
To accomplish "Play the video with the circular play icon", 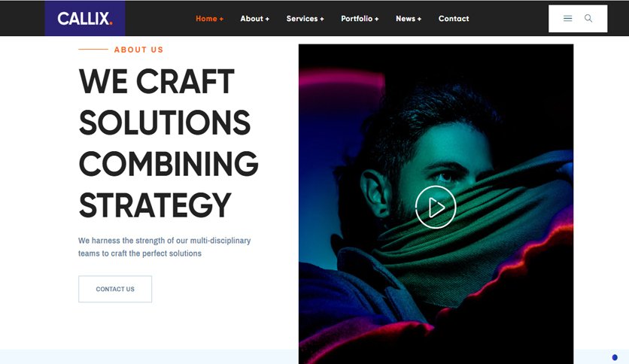I will click(436, 207).
